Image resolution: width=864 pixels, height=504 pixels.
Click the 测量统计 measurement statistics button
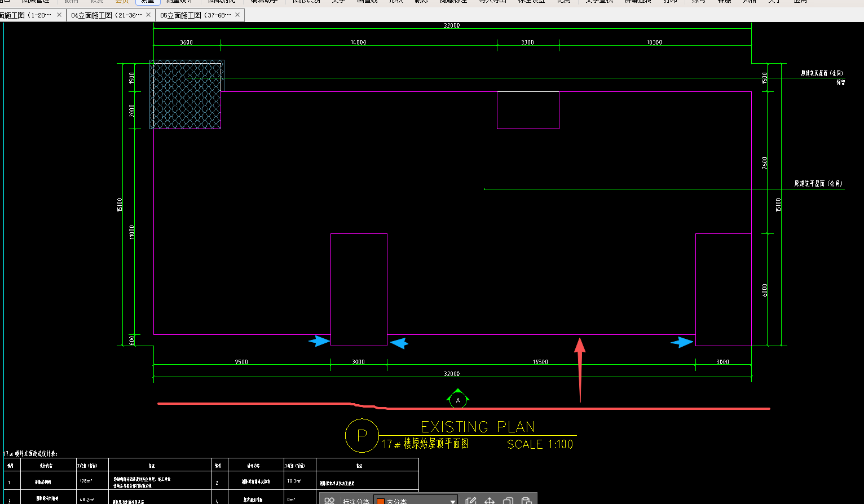[x=179, y=1]
